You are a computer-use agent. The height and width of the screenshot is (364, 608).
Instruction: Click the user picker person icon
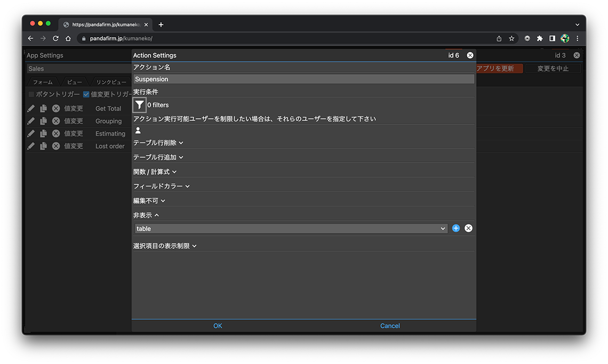tap(138, 131)
